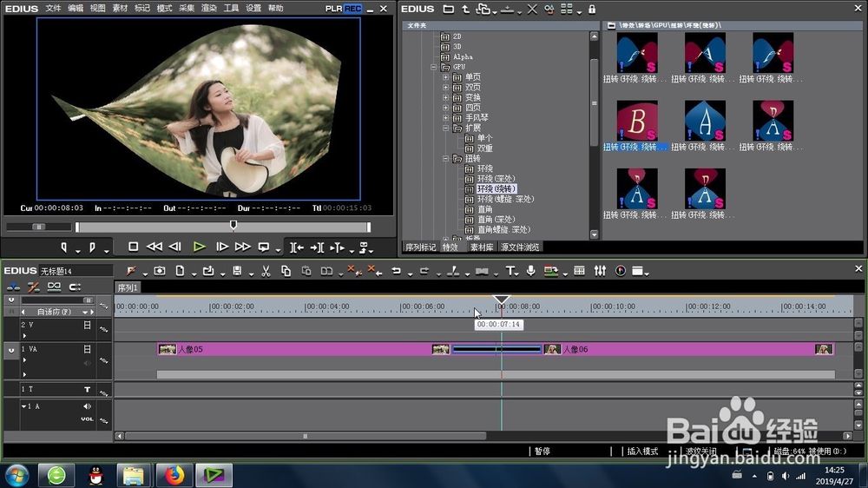Expand the 手风琴 folder
868x488 pixels.
tap(445, 118)
